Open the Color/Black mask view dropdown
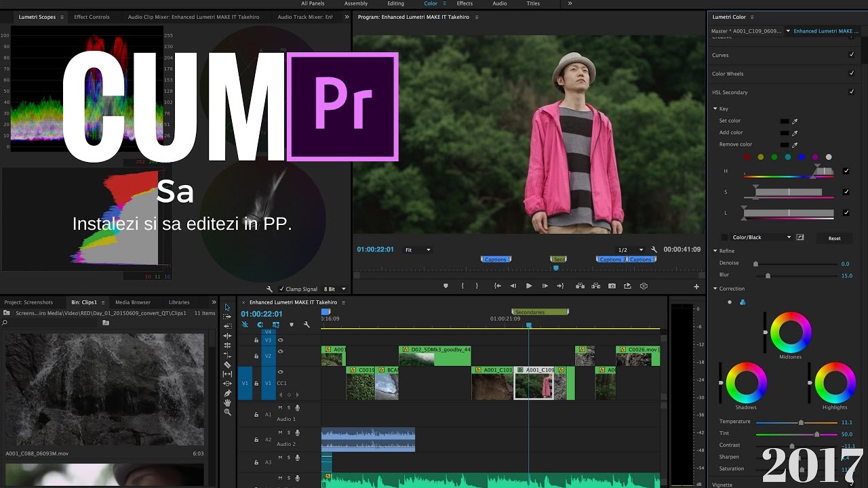 (x=762, y=237)
